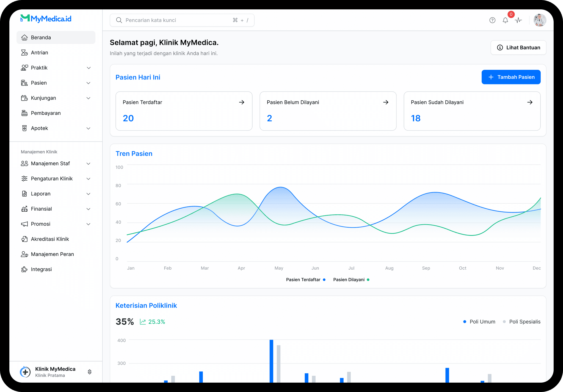This screenshot has height=392, width=563.
Task: Click the Tambah Pasien button
Action: [x=511, y=77]
